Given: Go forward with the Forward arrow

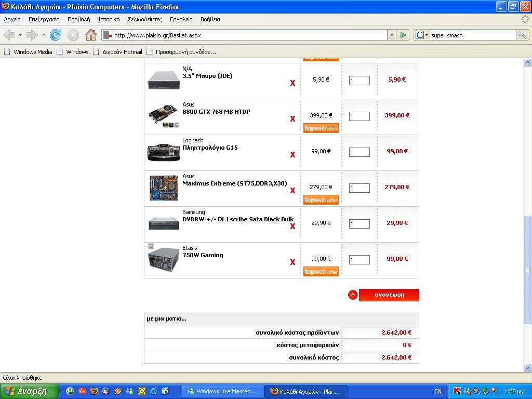Looking at the screenshot, I should (x=32, y=35).
